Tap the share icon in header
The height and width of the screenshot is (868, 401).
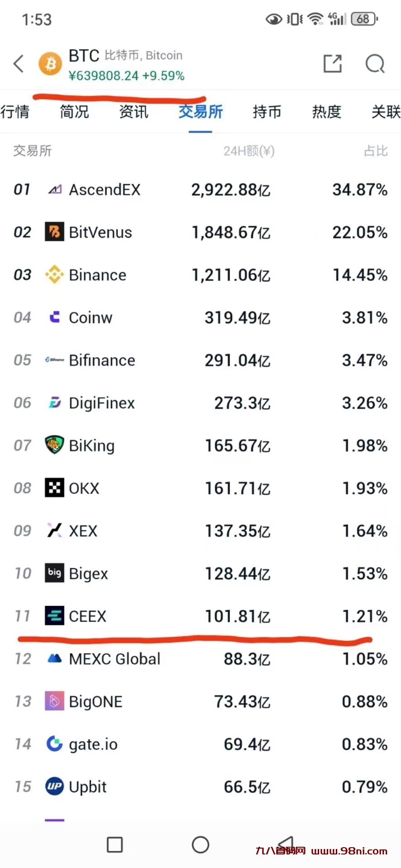333,64
